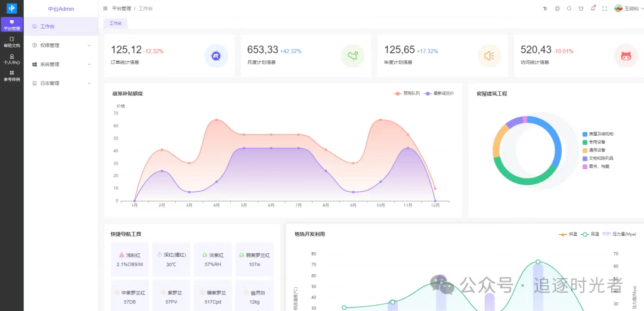The image size is (644, 311).
Task: Open 参考样例 in the dark rail
Action: tap(11, 76)
